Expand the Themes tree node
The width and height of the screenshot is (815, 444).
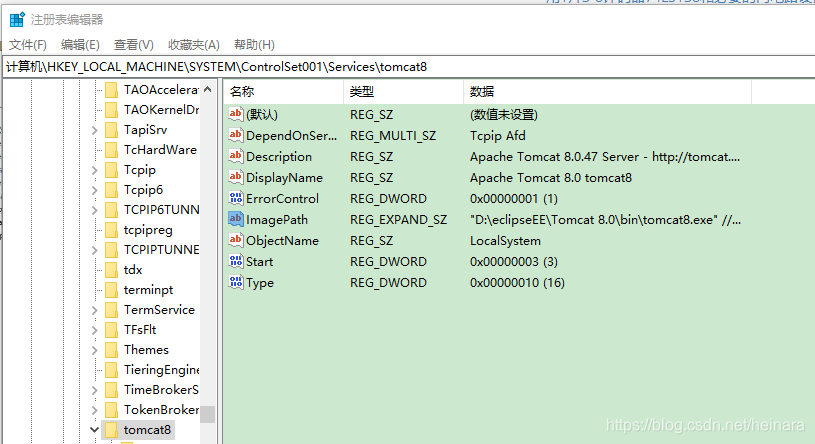click(95, 350)
